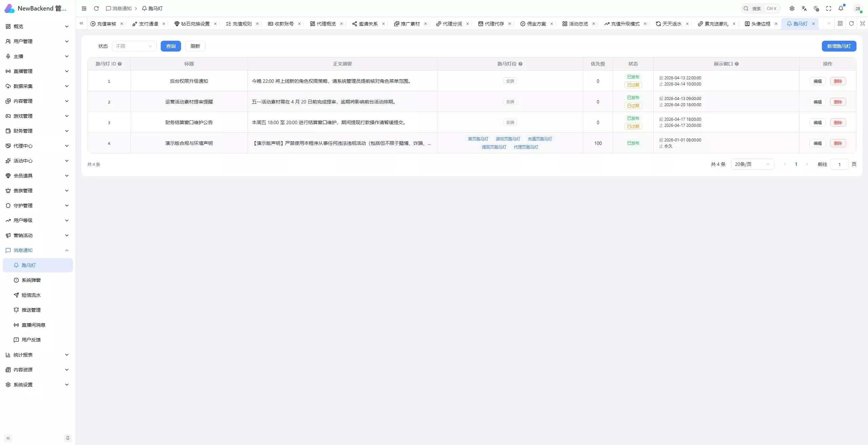
Task: Expand the 活动中心 sidebar menu
Action: coord(38,161)
